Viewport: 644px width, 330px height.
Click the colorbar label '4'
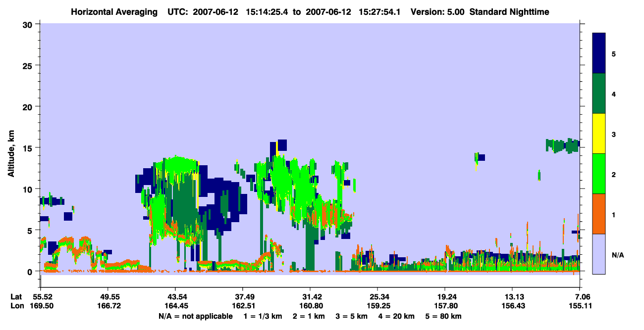[614, 94]
